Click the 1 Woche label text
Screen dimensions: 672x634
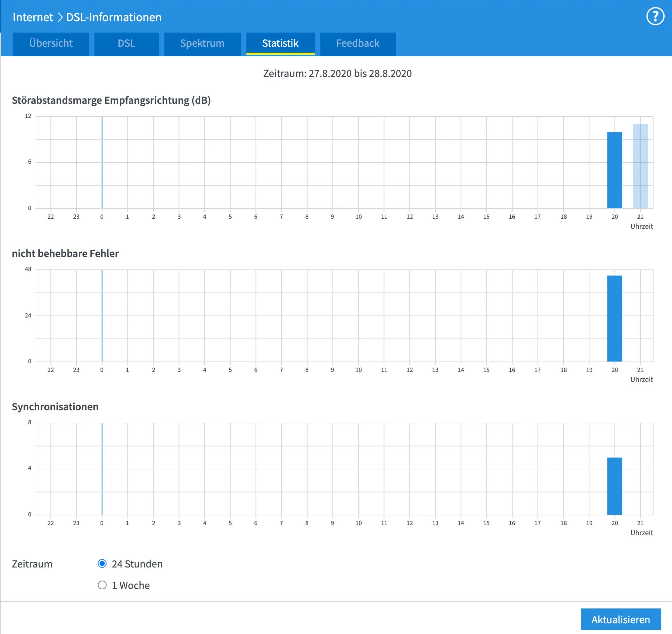(130, 585)
